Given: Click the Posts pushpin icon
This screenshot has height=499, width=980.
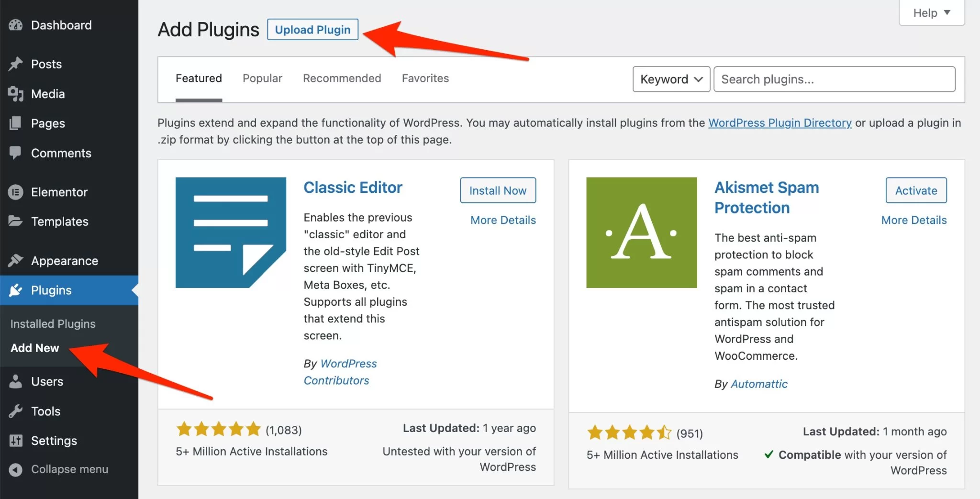Looking at the screenshot, I should [x=15, y=64].
